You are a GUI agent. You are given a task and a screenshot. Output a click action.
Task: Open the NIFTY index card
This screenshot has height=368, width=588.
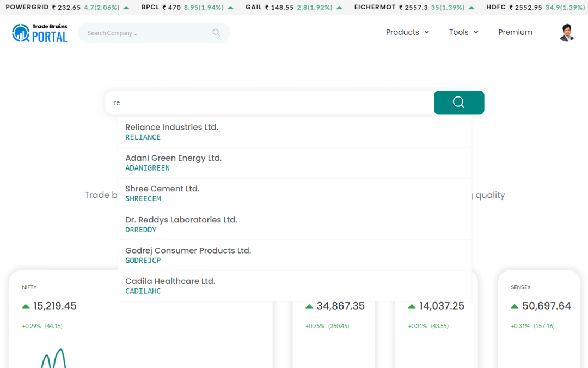[x=140, y=319]
